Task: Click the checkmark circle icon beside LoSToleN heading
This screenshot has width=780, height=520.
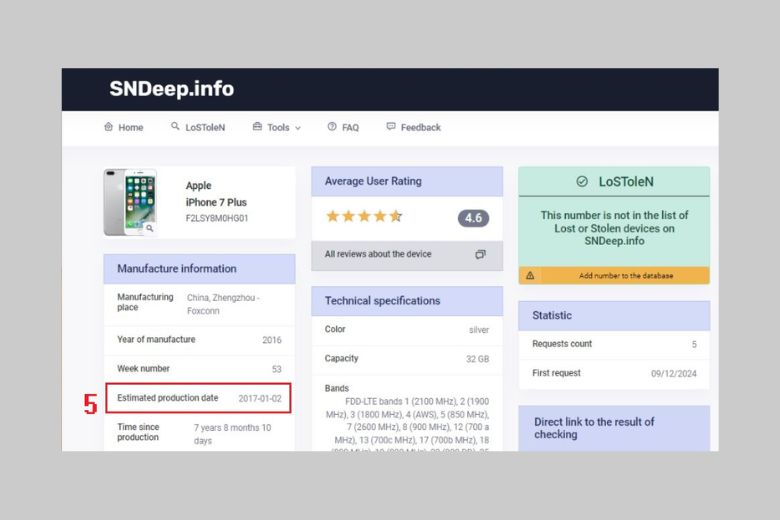Action: pyautogui.click(x=582, y=181)
